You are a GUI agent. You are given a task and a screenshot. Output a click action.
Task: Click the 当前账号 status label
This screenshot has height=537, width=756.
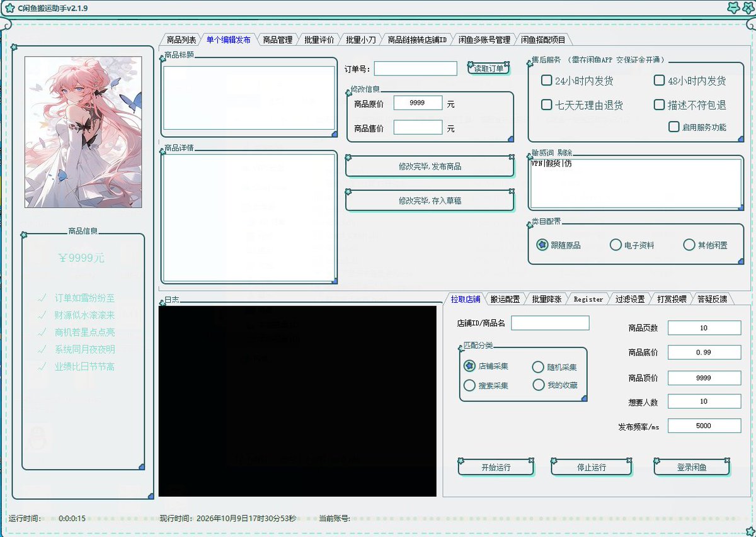click(335, 519)
